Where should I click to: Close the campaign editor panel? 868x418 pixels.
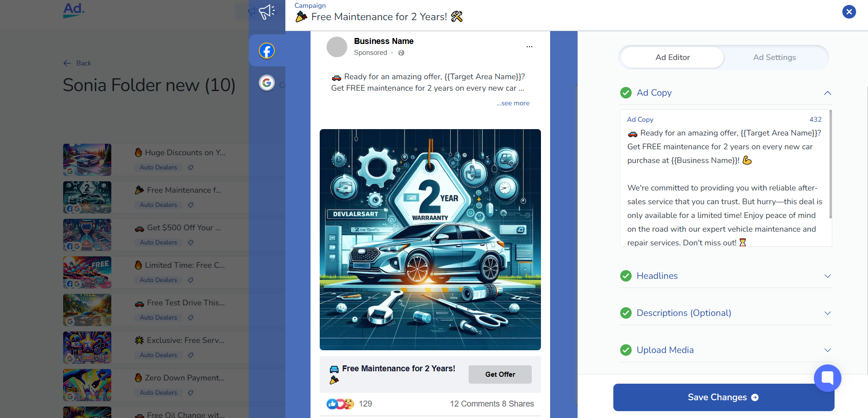click(x=849, y=12)
